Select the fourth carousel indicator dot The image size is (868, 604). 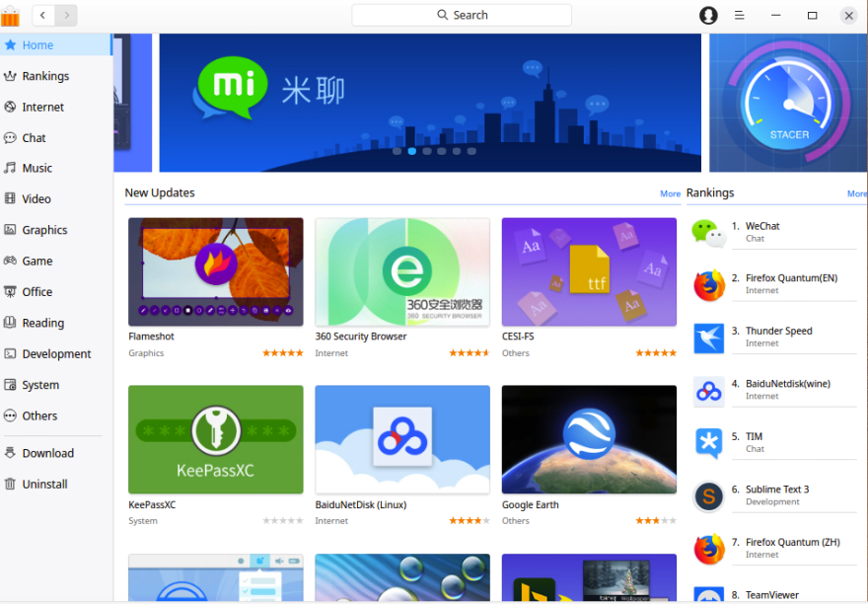pos(442,151)
